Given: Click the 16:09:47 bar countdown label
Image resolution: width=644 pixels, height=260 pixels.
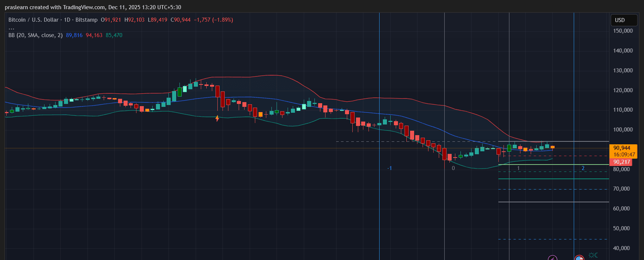Looking at the screenshot, I should (x=624, y=155).
